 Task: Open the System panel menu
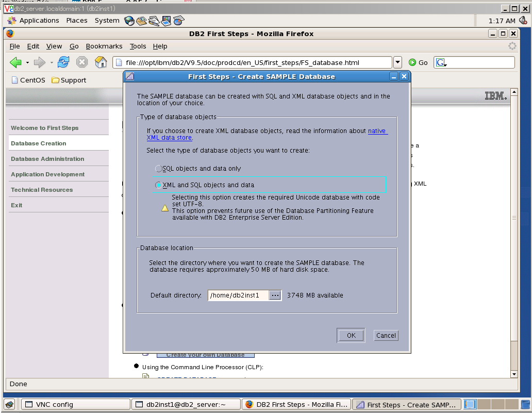[x=107, y=21]
